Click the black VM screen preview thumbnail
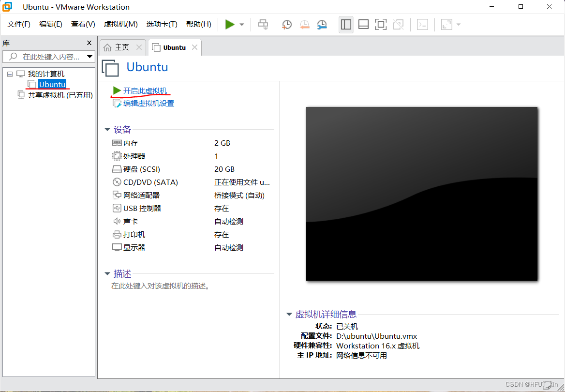 point(422,194)
